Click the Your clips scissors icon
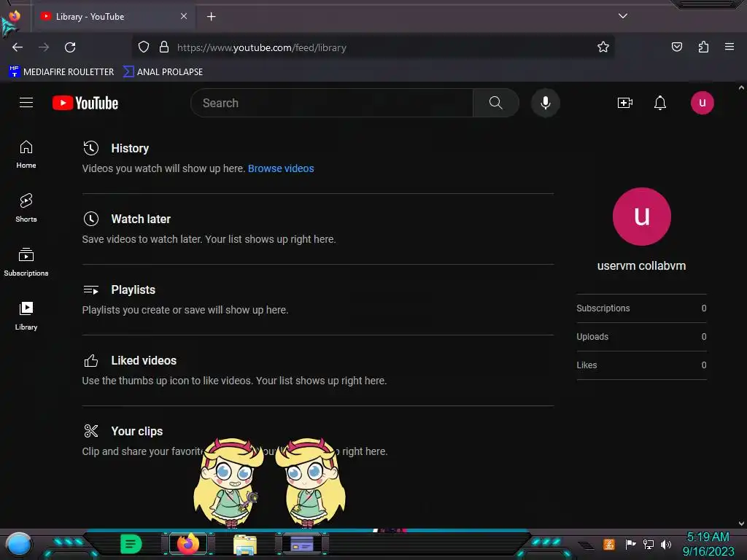The height and width of the screenshot is (560, 747). click(x=91, y=431)
